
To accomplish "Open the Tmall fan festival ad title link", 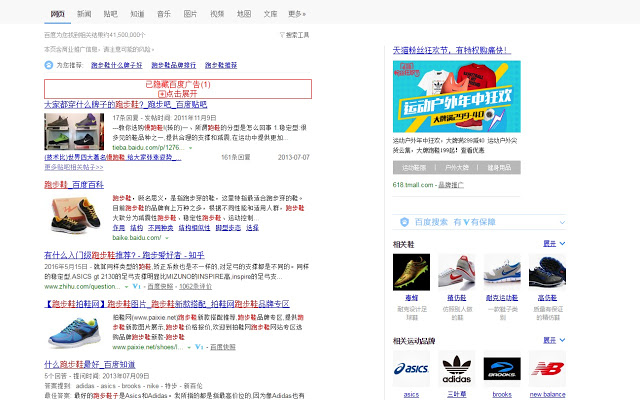I will 452,50.
